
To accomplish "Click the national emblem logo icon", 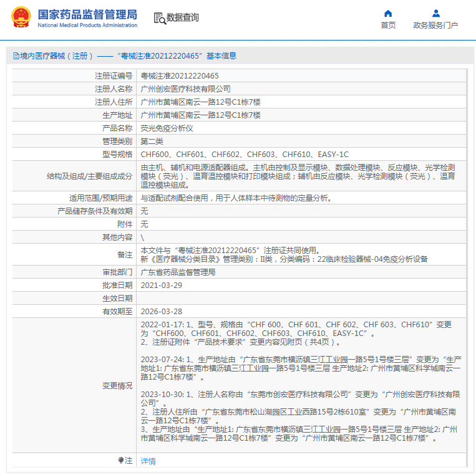I will pos(21,17).
